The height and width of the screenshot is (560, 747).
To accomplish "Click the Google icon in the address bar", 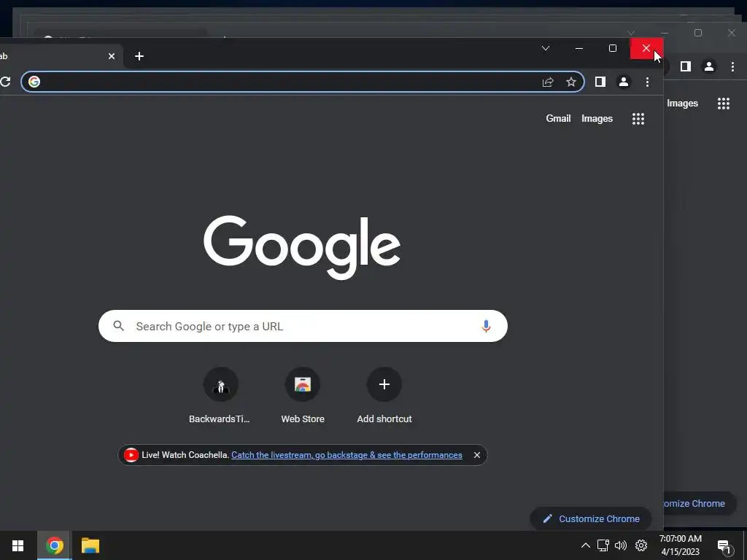I will [34, 82].
